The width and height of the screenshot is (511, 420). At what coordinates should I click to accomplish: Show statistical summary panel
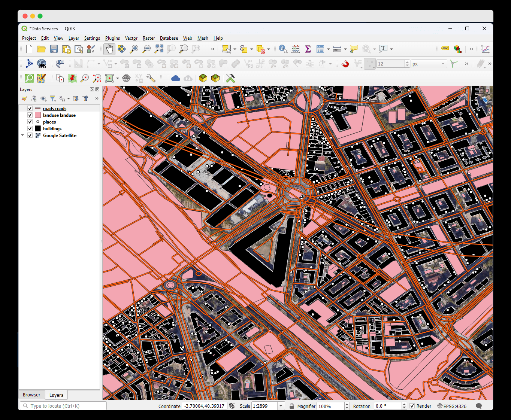(x=308, y=49)
